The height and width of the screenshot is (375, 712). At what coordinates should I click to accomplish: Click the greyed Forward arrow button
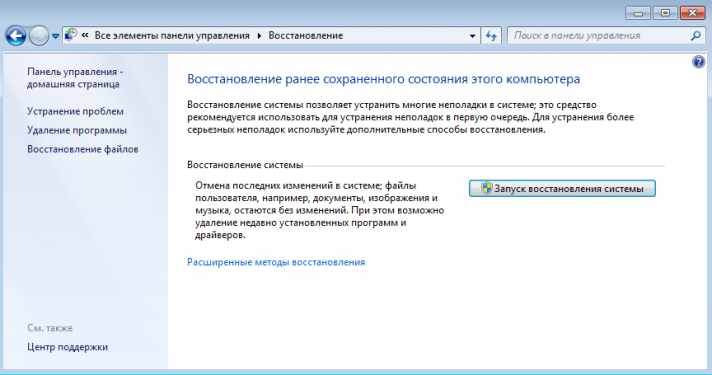(39, 35)
